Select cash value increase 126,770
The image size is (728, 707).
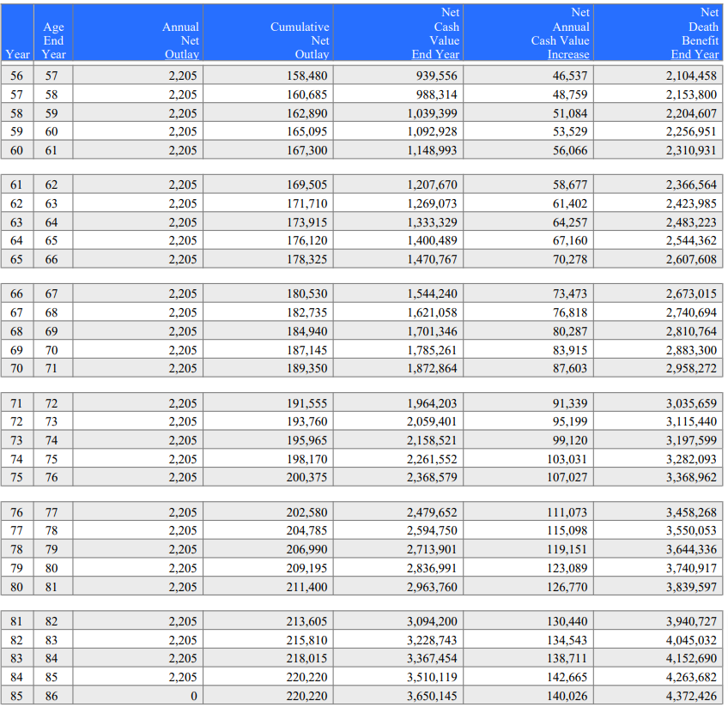[x=567, y=587]
